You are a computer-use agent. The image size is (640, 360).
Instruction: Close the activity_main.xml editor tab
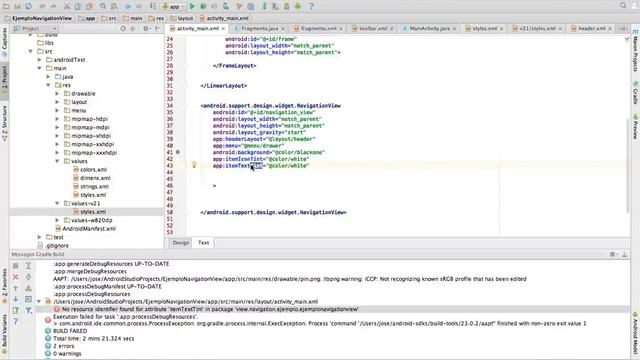coord(223,29)
